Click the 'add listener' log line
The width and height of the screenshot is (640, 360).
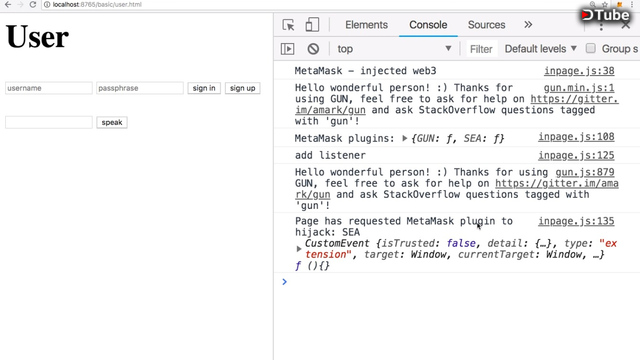(330, 155)
